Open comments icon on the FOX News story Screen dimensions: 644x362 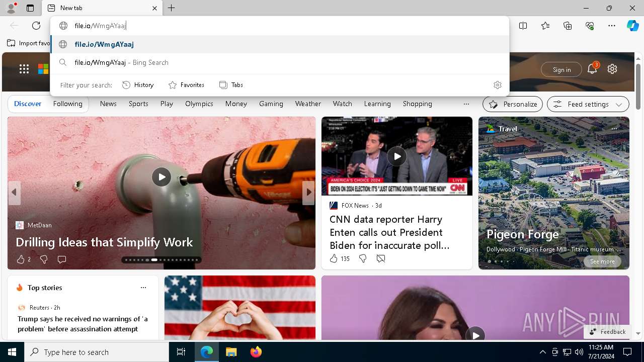(x=381, y=258)
